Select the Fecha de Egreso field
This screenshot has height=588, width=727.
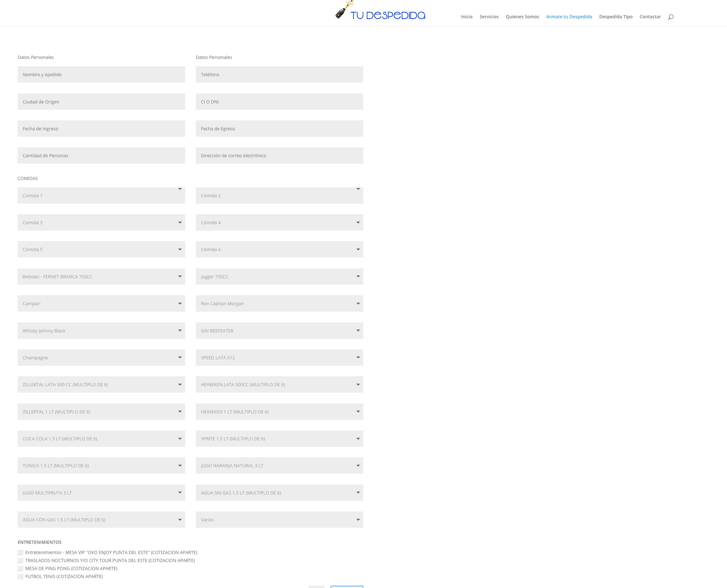point(279,129)
